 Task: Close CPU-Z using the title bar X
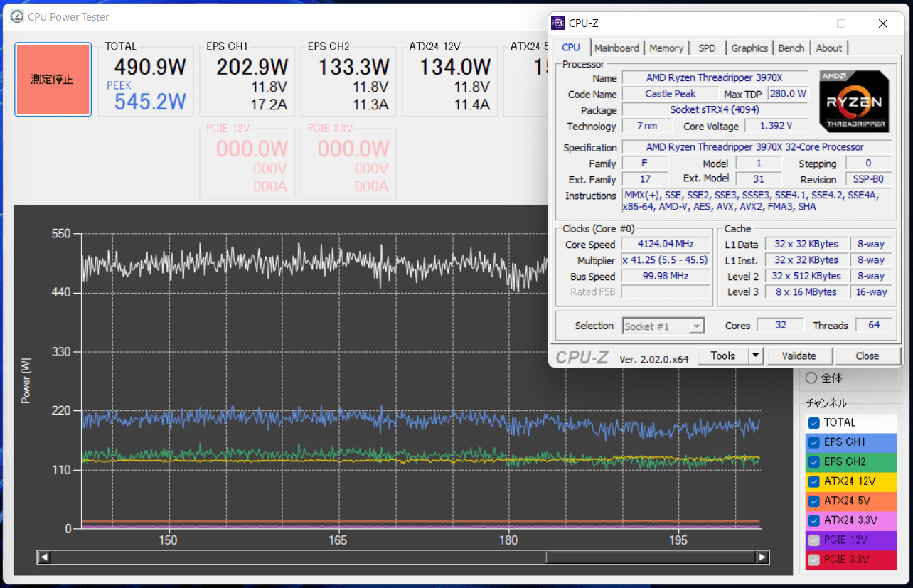coord(882,23)
